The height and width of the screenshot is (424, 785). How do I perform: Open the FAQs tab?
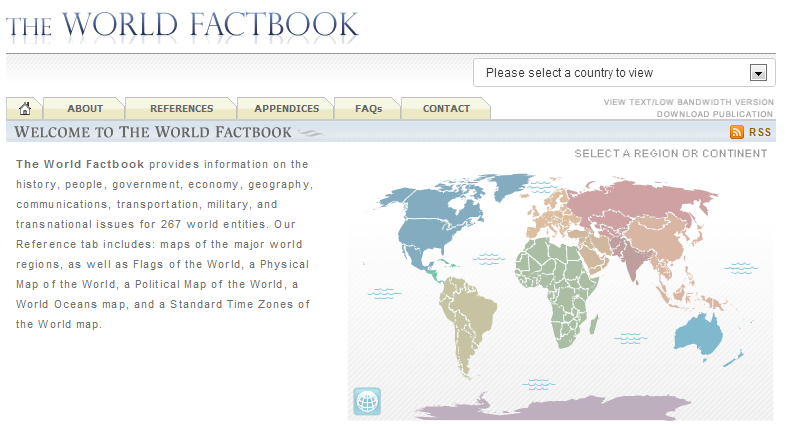click(368, 109)
